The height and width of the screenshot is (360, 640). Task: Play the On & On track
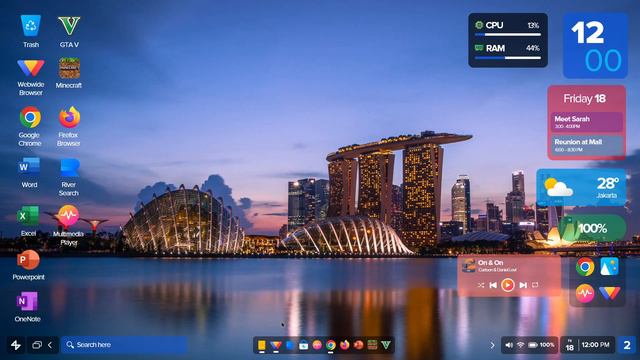click(x=508, y=284)
